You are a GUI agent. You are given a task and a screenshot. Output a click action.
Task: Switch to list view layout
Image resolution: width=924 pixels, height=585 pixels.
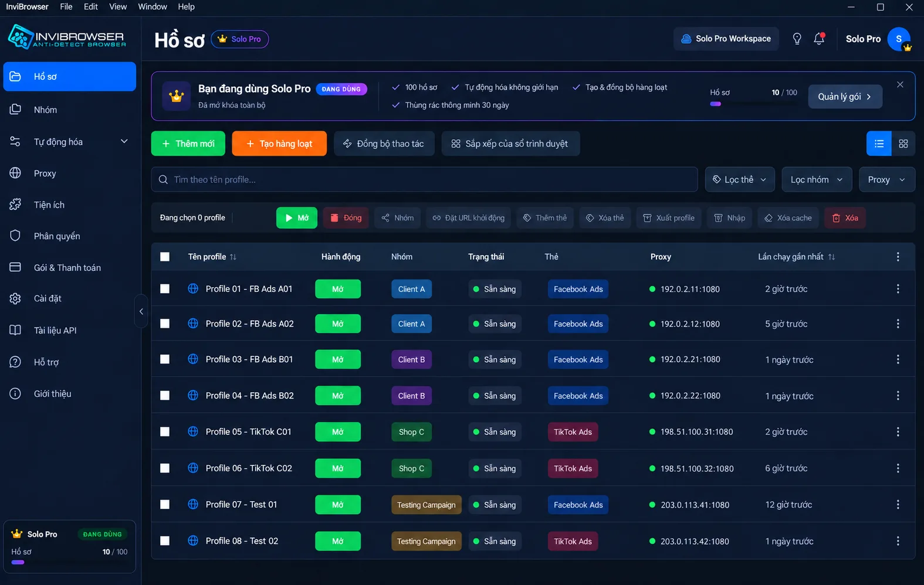tap(879, 144)
